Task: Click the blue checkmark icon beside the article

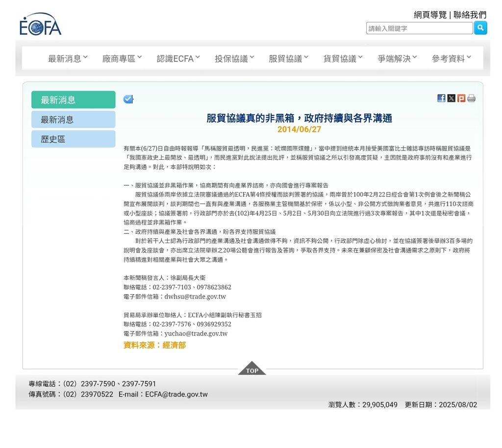Action: [x=128, y=99]
